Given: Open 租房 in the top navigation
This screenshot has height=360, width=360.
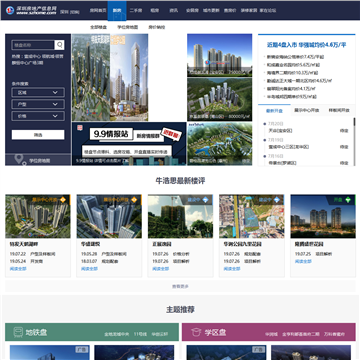Looking at the screenshot, I should pyautogui.click(x=155, y=10).
